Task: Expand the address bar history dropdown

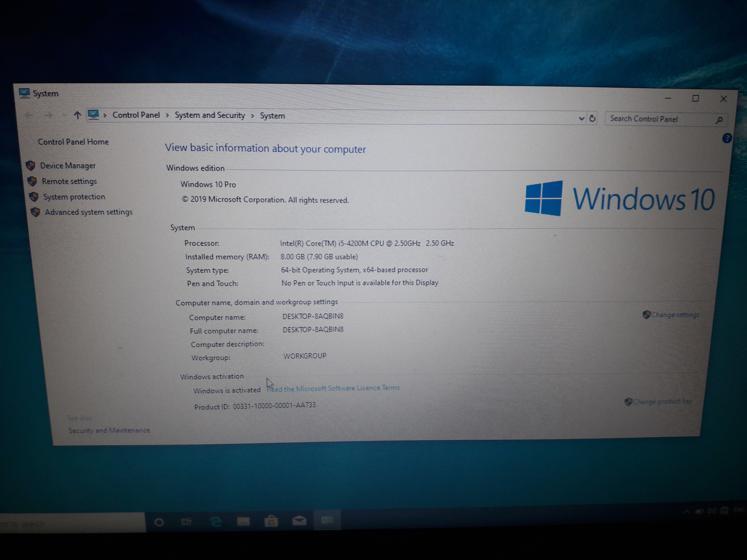Action: point(582,118)
